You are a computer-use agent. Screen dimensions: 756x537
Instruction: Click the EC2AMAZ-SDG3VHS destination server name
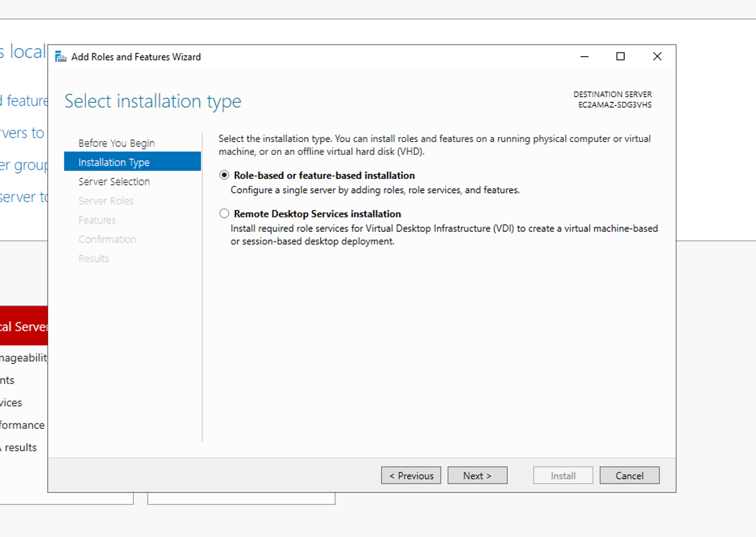[x=615, y=105]
